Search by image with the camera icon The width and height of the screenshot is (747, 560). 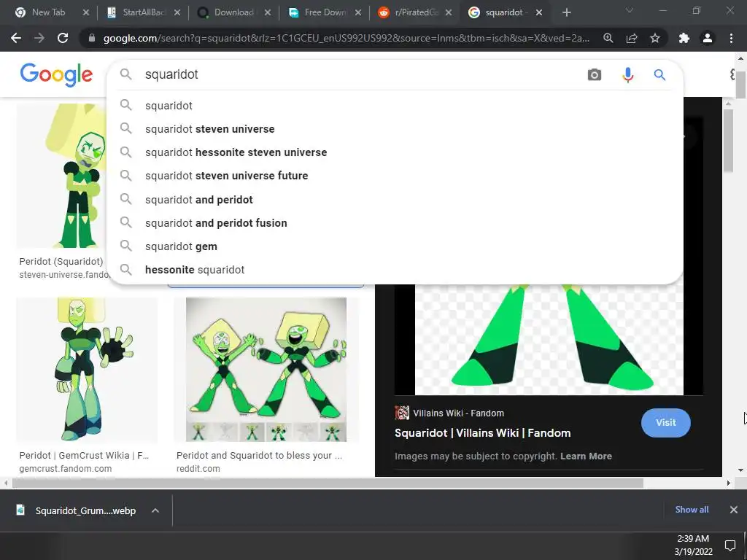[594, 75]
